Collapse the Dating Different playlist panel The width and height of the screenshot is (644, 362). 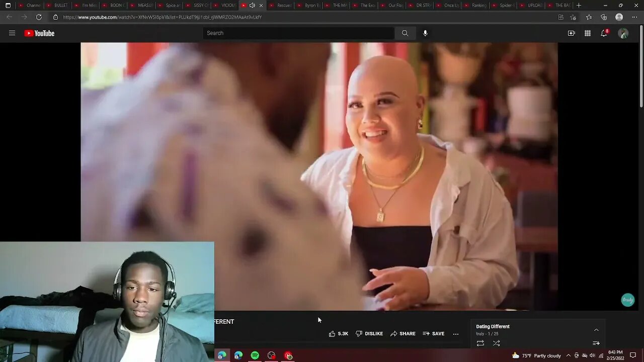(x=596, y=330)
